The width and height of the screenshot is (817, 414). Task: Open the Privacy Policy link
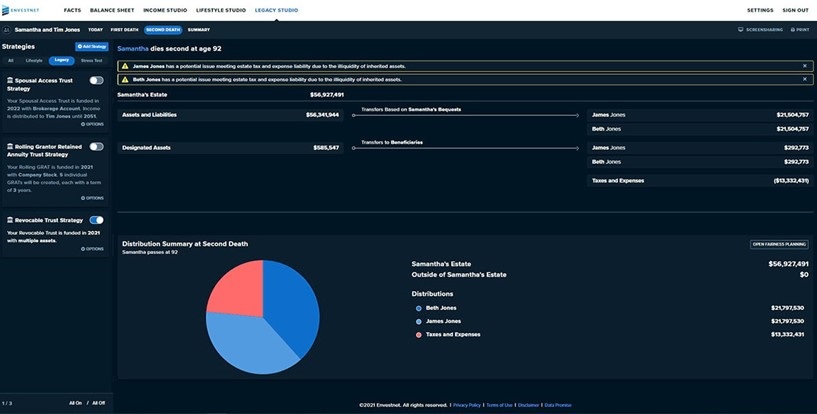[x=467, y=405]
